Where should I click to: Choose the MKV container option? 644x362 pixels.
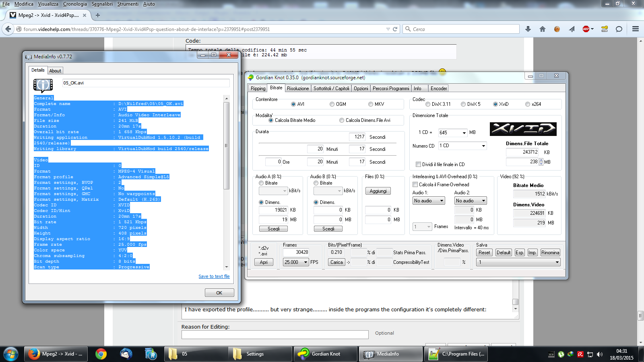[x=371, y=104]
